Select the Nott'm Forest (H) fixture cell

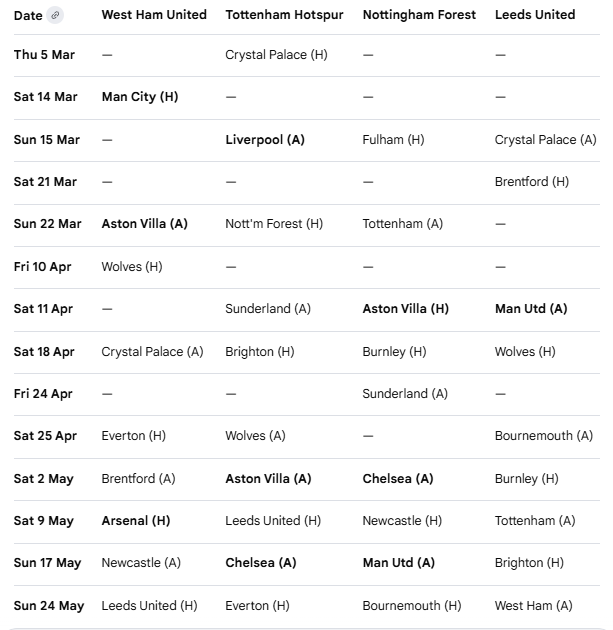coord(274,224)
